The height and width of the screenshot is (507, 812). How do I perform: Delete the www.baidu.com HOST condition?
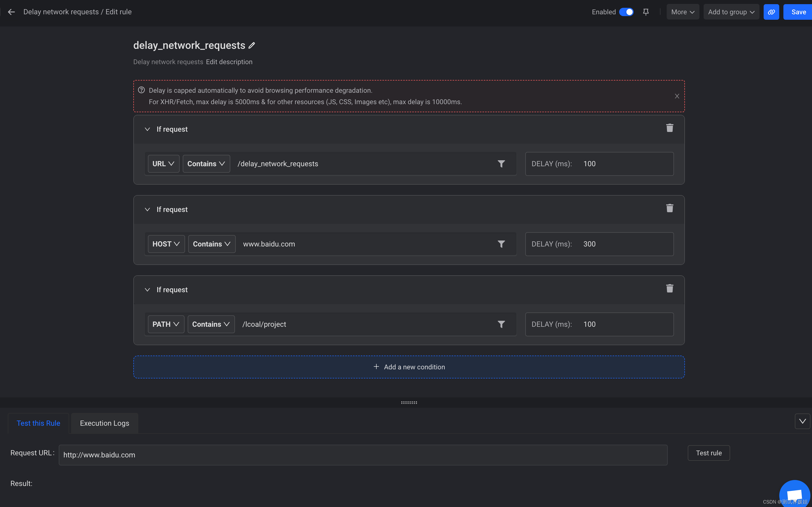669,208
